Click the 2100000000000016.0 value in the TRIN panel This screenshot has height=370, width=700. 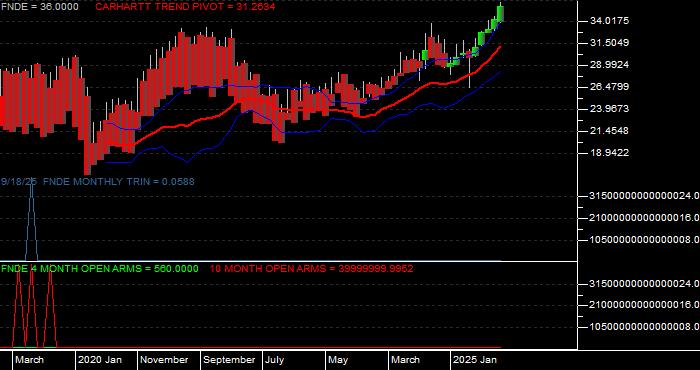(644, 218)
